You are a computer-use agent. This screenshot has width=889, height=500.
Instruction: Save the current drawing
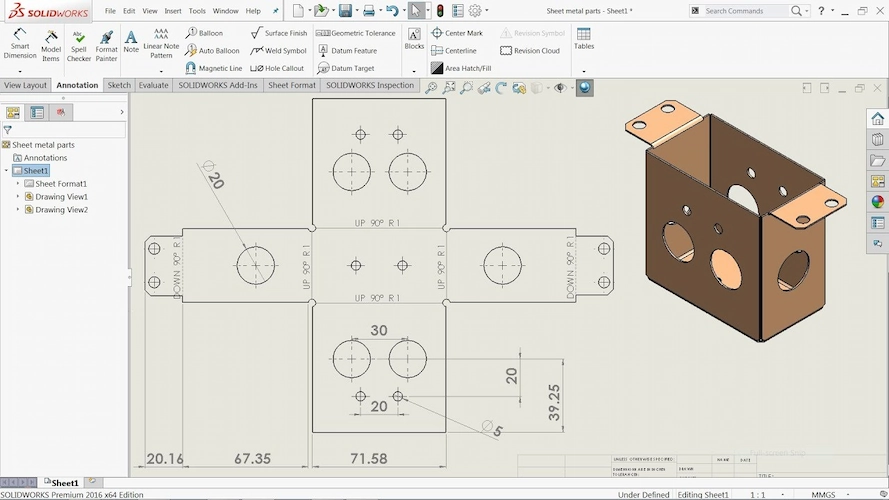[x=345, y=10]
